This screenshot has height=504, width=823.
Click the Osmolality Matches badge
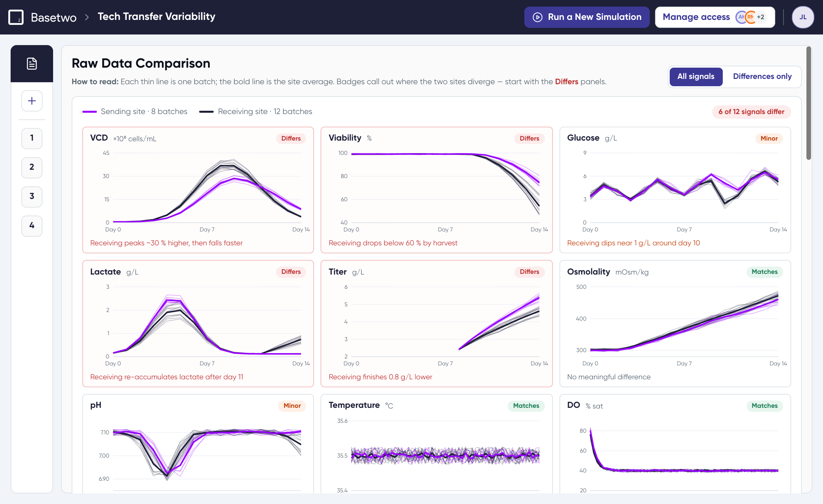765,272
